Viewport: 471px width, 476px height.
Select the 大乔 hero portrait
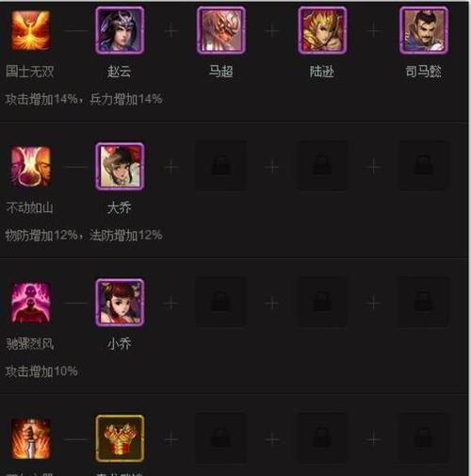[x=120, y=167]
